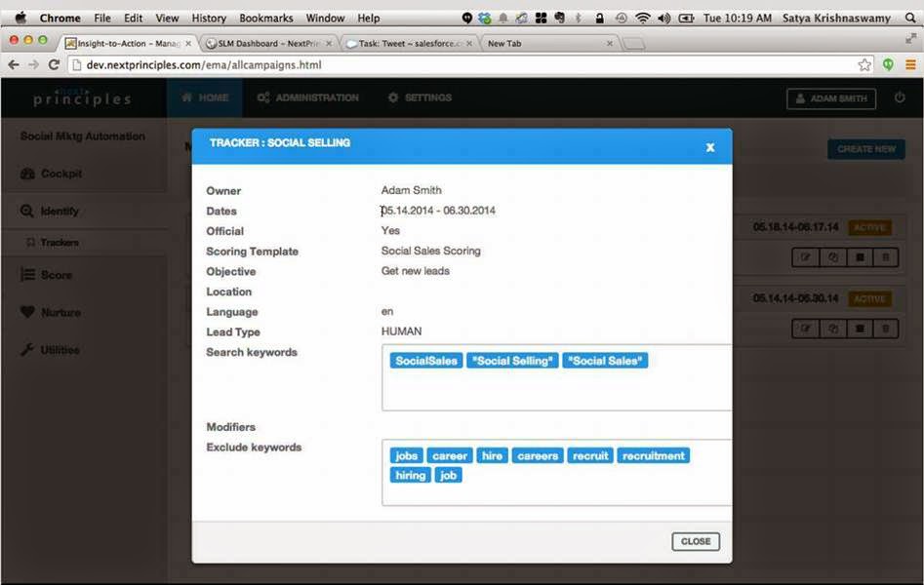Open SETTINGS in the app navigation bar

[x=420, y=97]
